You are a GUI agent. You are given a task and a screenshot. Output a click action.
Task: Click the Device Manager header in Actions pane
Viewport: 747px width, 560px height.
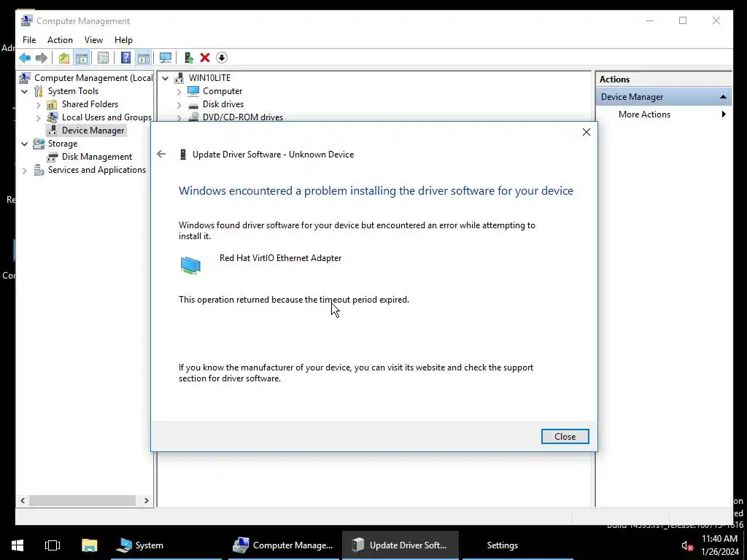pyautogui.click(x=664, y=97)
